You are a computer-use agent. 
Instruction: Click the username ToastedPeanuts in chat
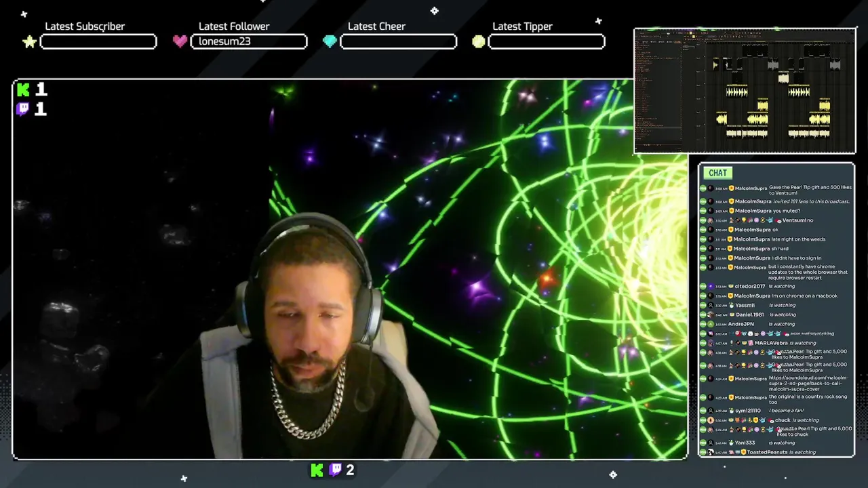click(x=768, y=452)
